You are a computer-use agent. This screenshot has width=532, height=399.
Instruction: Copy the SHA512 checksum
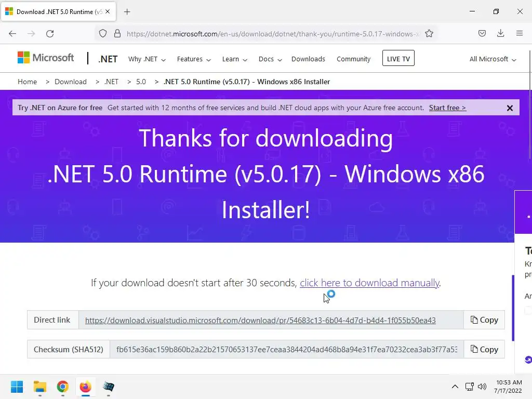[484, 350]
